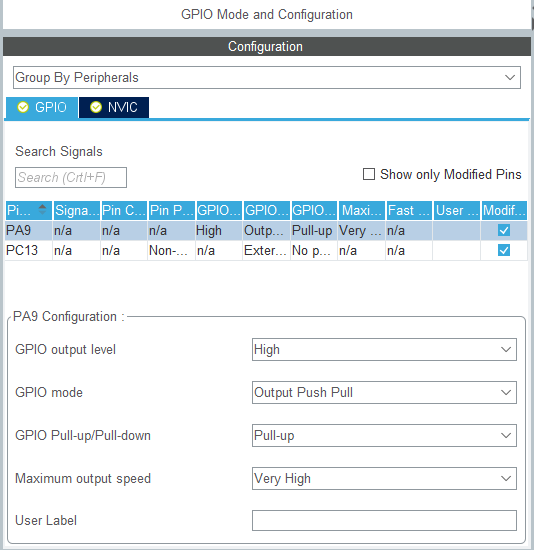The height and width of the screenshot is (550, 534).
Task: Enable Show only Modified Pins checkbox
Action: pyautogui.click(x=368, y=174)
